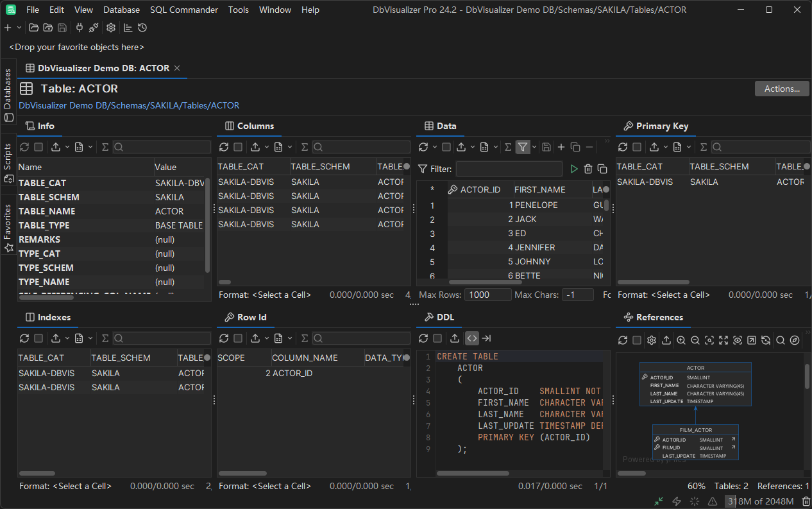Screen dimensions: 812x509
Task: Add a new row in Data panel
Action: click(x=561, y=147)
